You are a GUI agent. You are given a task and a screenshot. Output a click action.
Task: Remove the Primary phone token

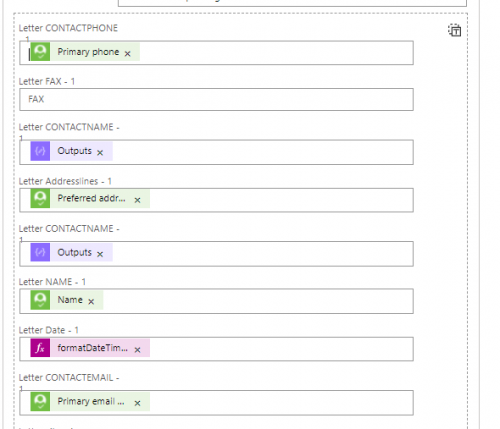click(127, 53)
